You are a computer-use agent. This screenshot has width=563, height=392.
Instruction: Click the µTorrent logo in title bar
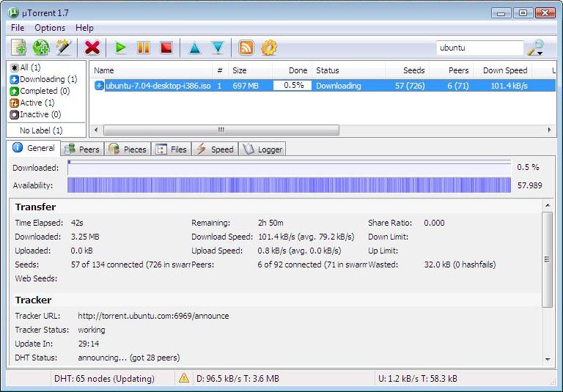13,13
